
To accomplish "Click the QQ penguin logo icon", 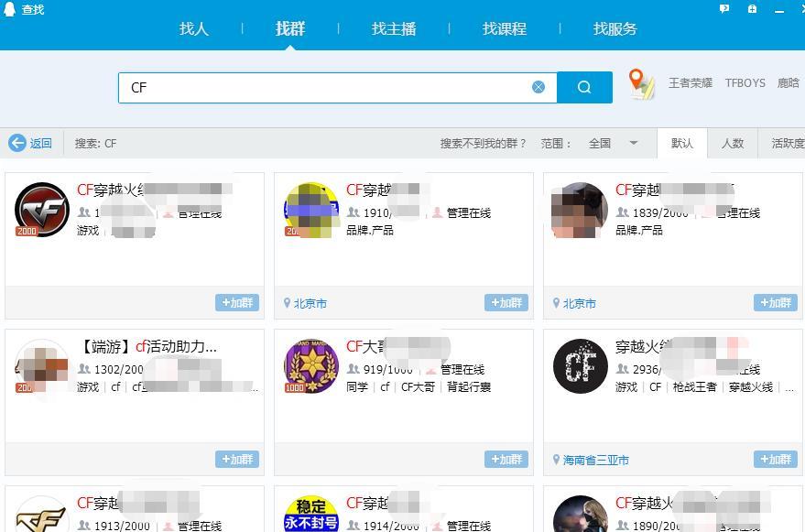I will tap(10, 9).
